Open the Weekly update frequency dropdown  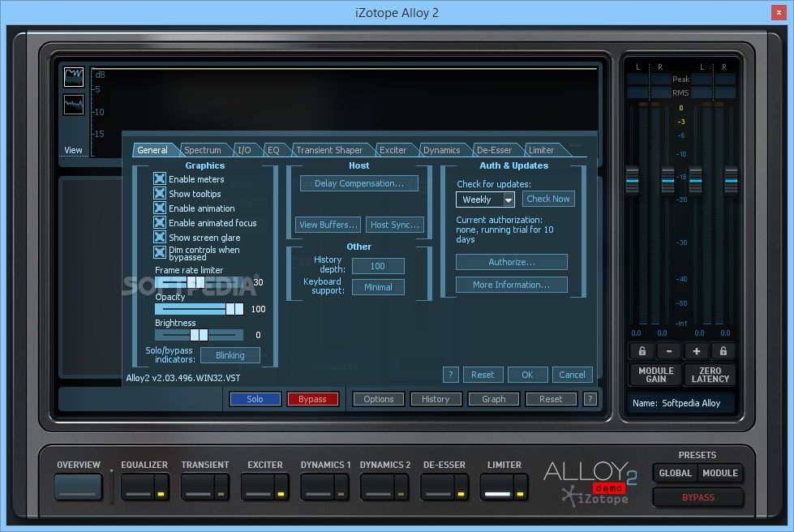[x=485, y=199]
